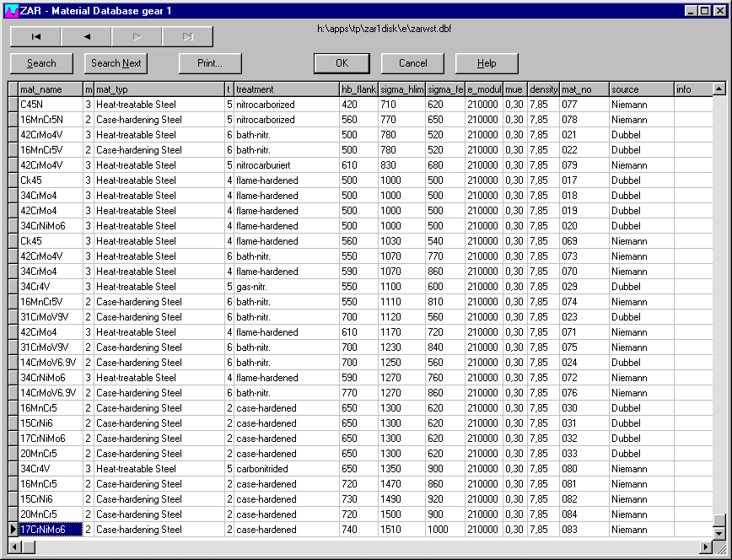Click the Search Next button

[116, 63]
